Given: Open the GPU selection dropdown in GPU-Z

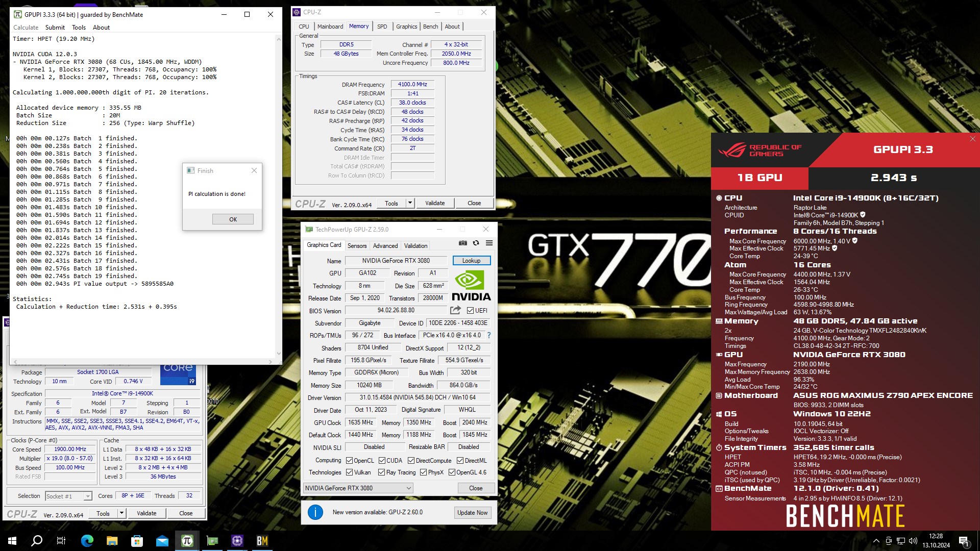Looking at the screenshot, I should click(x=358, y=488).
